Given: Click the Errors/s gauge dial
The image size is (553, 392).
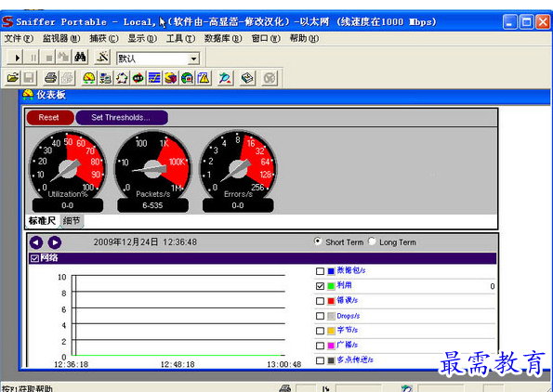Looking at the screenshot, I should click(x=238, y=168).
